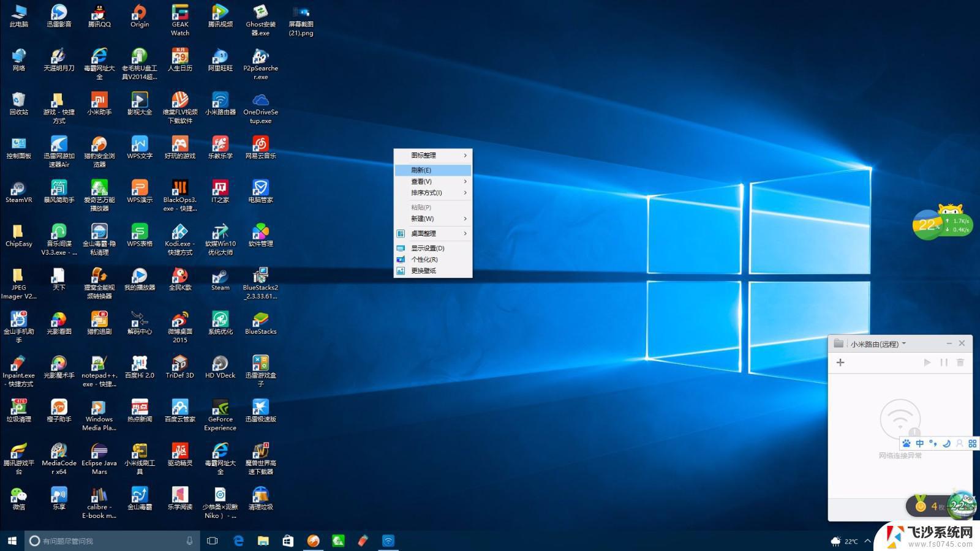Expand the 桌面整理 submenu
This screenshot has height=551, width=980.
pos(433,233)
